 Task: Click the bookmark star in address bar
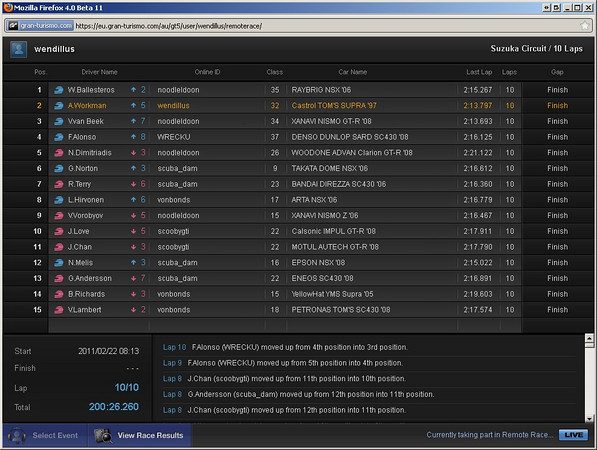click(585, 26)
